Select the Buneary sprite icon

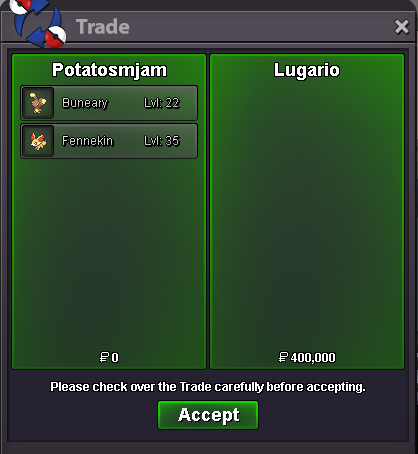(38, 103)
